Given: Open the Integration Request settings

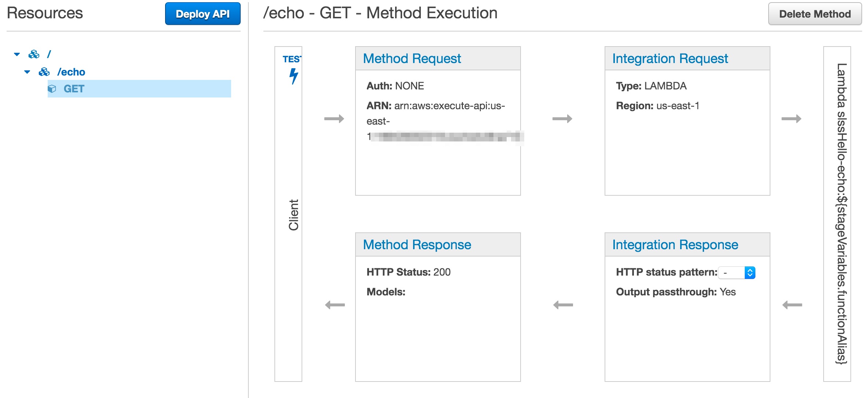Looking at the screenshot, I should pyautogui.click(x=670, y=59).
